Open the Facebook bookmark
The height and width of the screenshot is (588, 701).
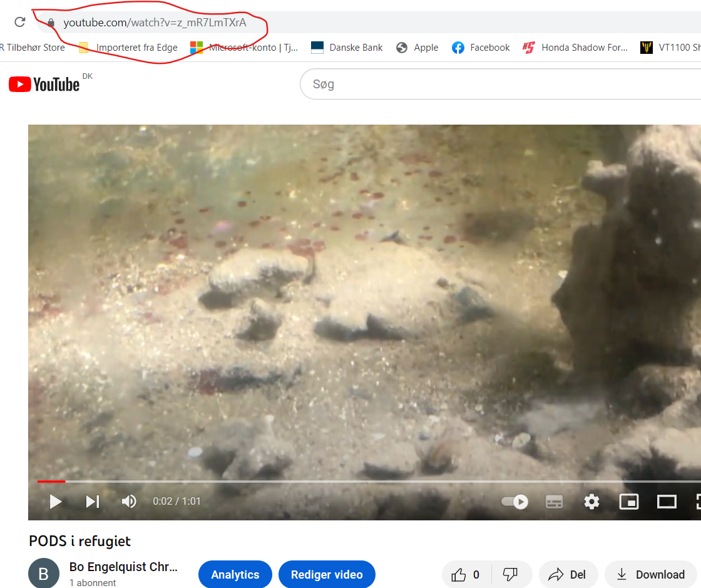(x=481, y=48)
